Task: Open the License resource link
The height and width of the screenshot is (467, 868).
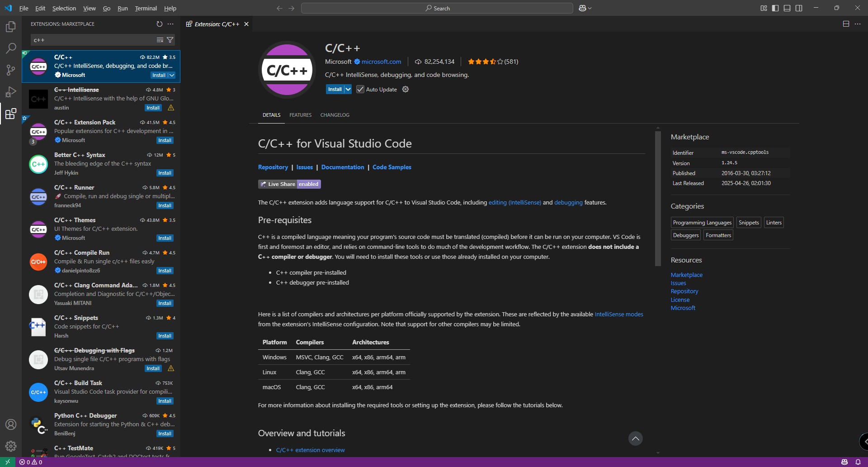Action: [x=680, y=300]
